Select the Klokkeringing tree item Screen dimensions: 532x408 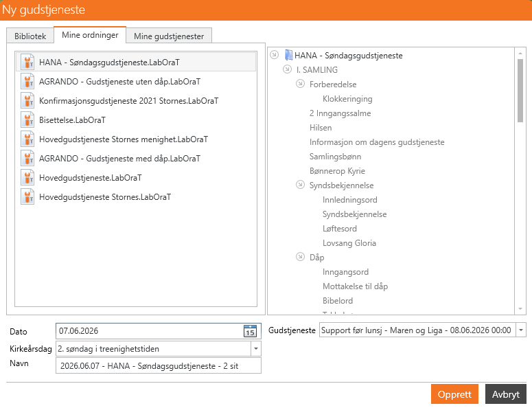(x=347, y=99)
